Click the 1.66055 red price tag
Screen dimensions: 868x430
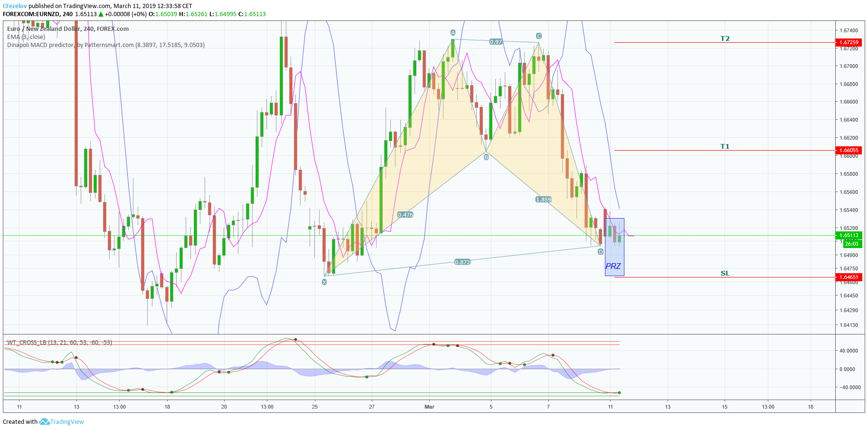pyautogui.click(x=849, y=150)
